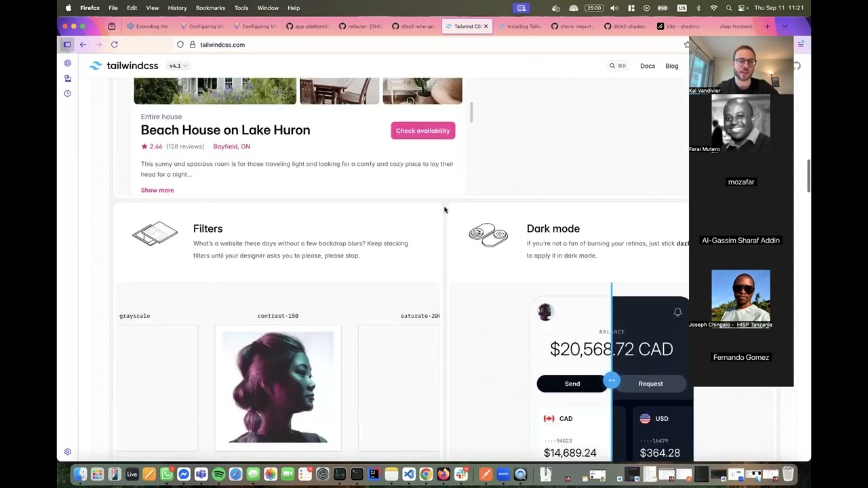The width and height of the screenshot is (868, 488).
Task: Click the shield tracking protection icon
Action: point(180,45)
